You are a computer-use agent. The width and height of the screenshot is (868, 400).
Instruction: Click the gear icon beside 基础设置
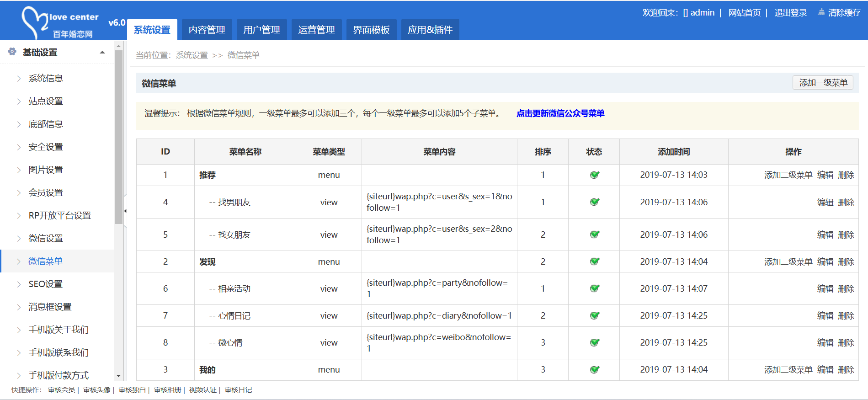pos(12,52)
